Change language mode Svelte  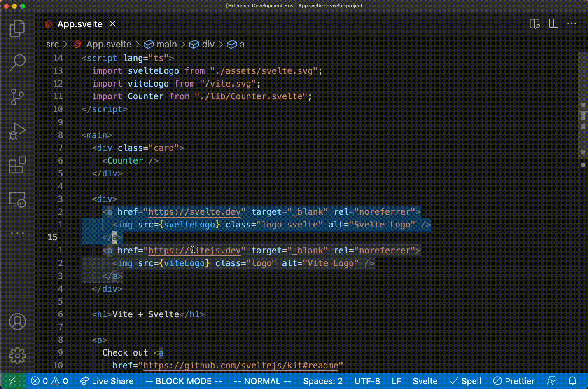click(x=425, y=381)
